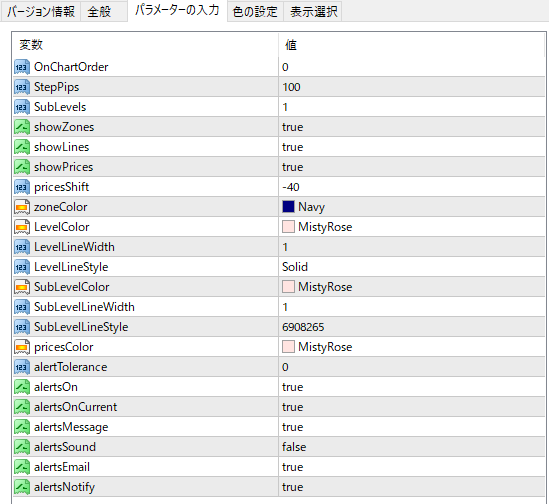Click the integer icon beside LevelLineStyle
This screenshot has width=549, height=504.
22,267
